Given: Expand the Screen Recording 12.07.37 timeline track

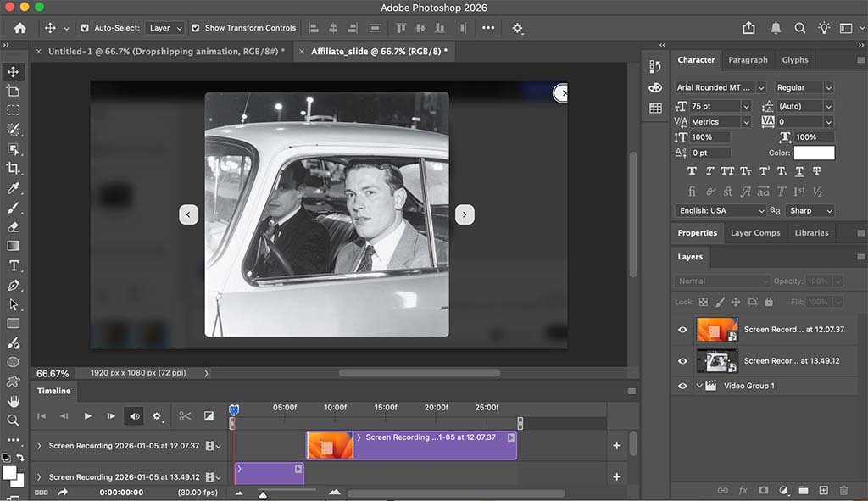Looking at the screenshot, I should pos(38,446).
